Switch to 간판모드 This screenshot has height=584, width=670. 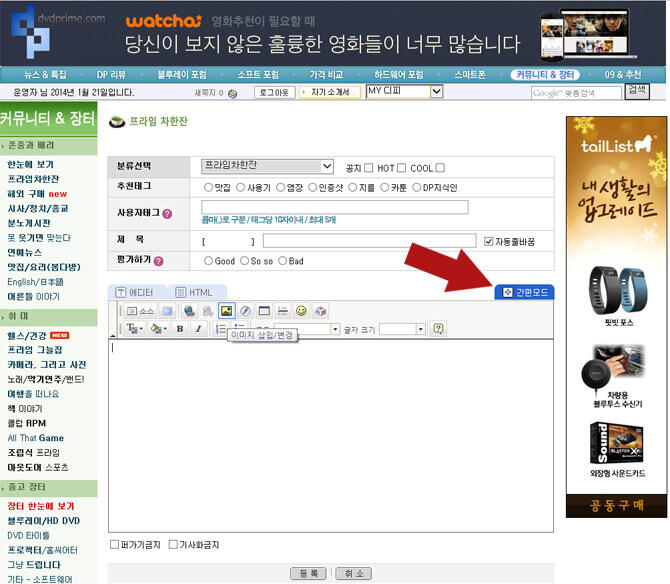(524, 292)
